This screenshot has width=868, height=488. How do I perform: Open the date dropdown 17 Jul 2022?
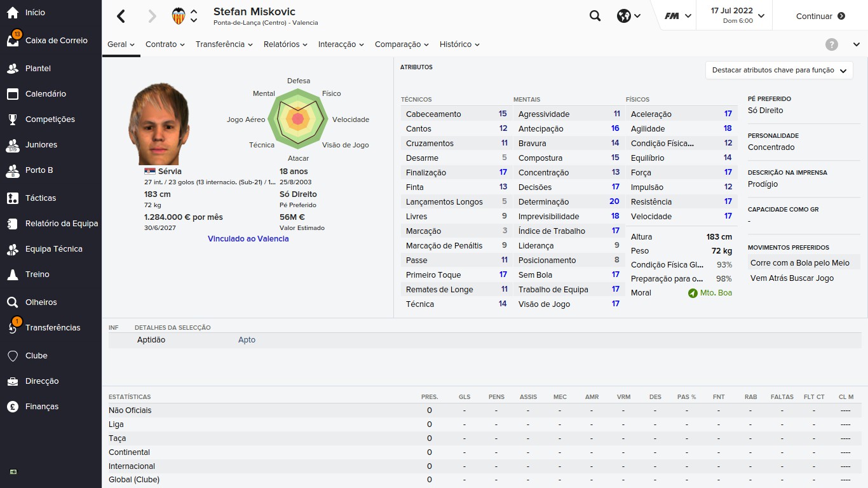pos(737,16)
